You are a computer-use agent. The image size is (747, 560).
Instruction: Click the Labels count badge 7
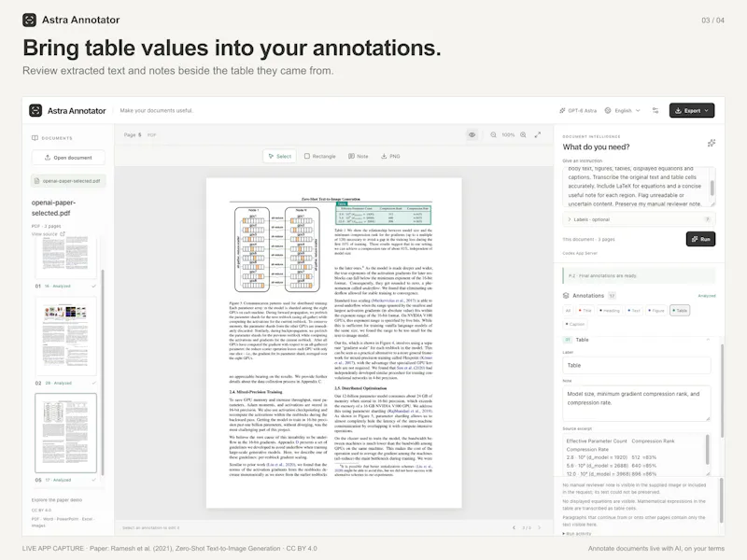(x=708, y=219)
